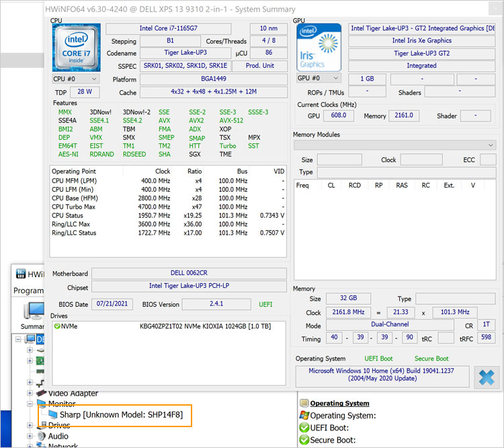The width and height of the screenshot is (504, 448).
Task: Expand the motherboard tree node
Action: click(30, 361)
